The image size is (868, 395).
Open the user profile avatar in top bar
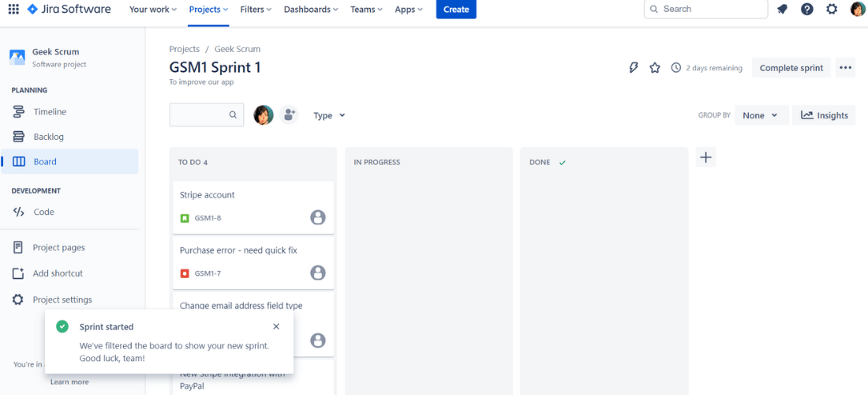pos(858,9)
